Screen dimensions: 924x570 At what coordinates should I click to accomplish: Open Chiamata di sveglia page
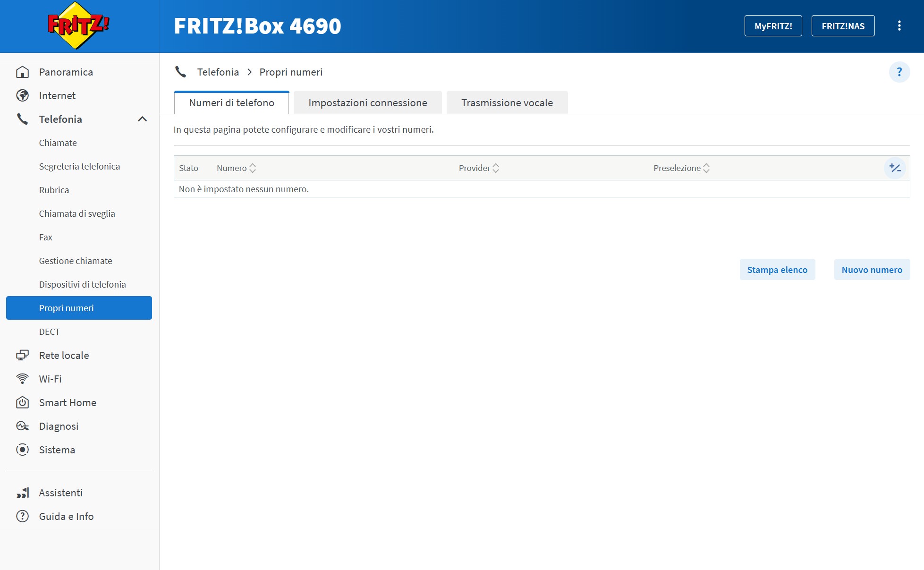point(77,213)
